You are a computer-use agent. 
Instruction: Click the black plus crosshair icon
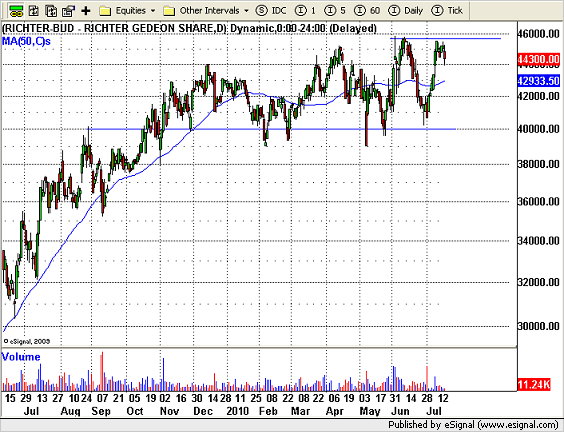[x=86, y=11]
